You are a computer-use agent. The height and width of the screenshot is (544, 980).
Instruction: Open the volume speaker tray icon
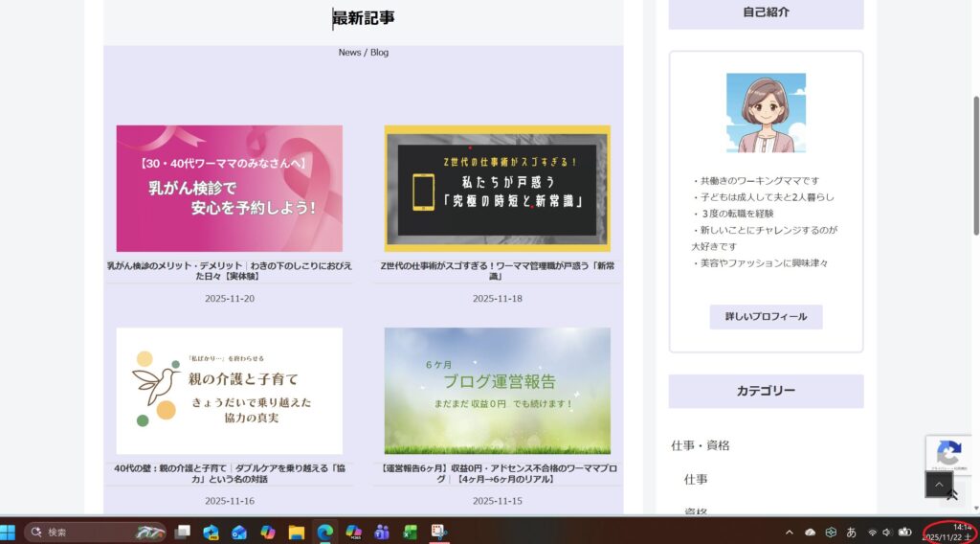point(887,533)
